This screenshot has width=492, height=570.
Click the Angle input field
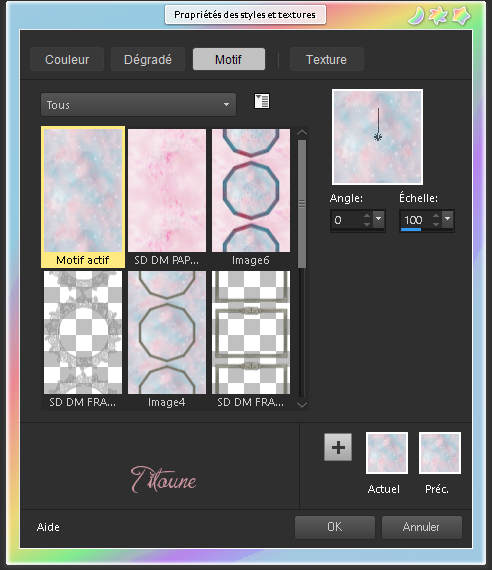tap(348, 220)
